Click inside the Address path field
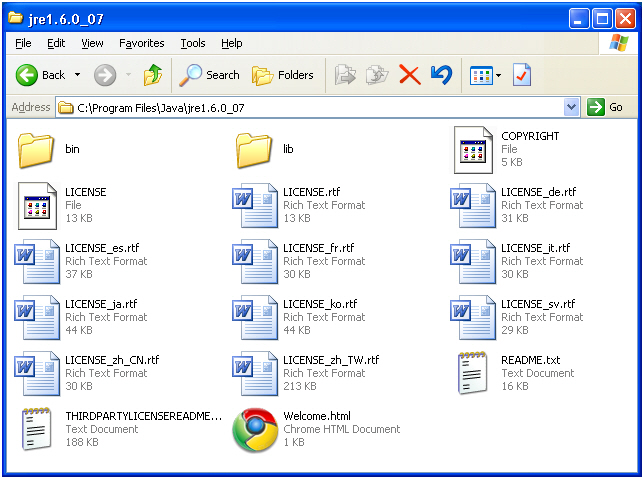This screenshot has width=642, height=477. [x=300, y=107]
